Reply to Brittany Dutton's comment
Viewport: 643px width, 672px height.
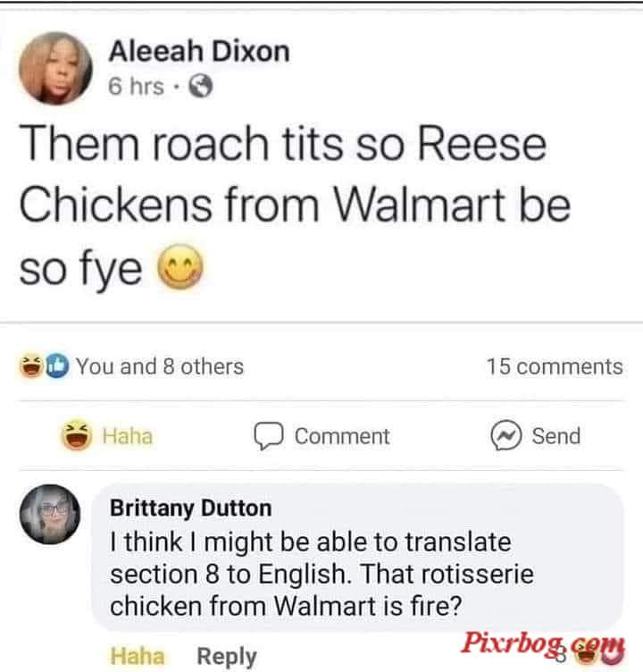[227, 657]
